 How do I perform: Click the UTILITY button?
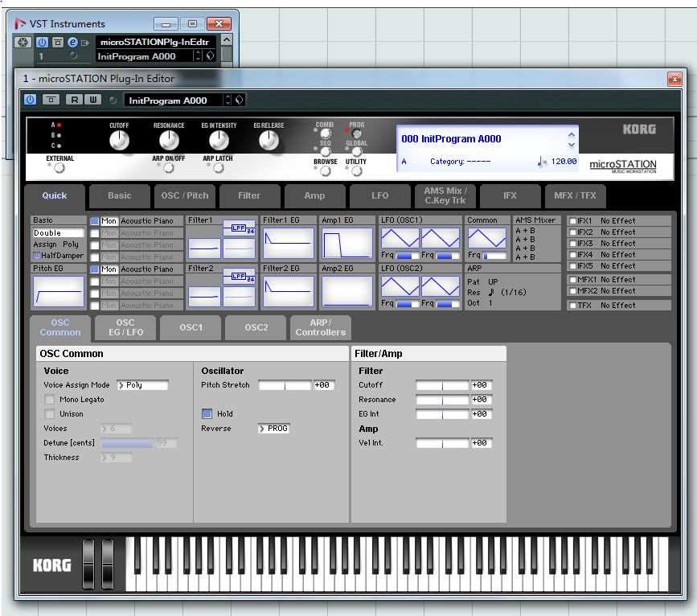356,171
